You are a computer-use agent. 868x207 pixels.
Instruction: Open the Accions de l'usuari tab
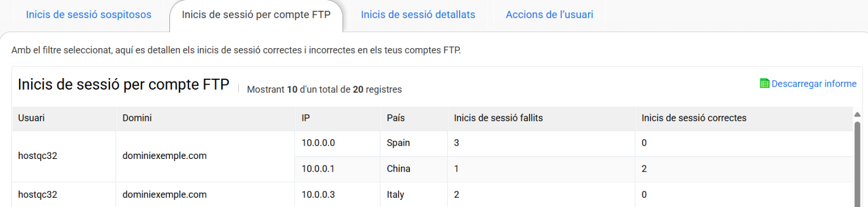(x=549, y=15)
